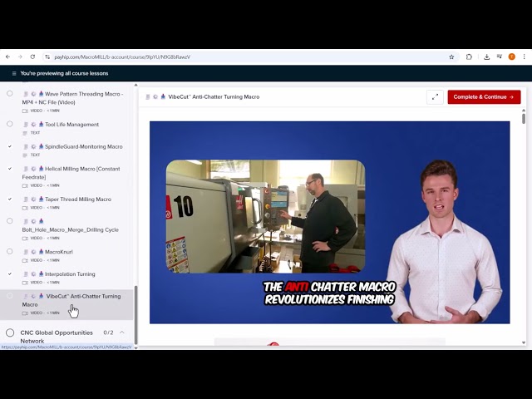Click CNC Global Opportunities Network section title
The image size is (532, 399).
[57, 337]
